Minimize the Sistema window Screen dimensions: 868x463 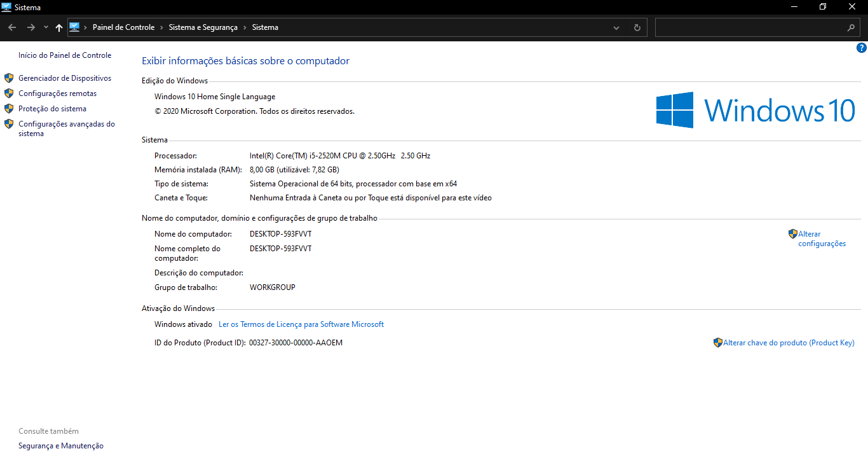[x=794, y=7]
